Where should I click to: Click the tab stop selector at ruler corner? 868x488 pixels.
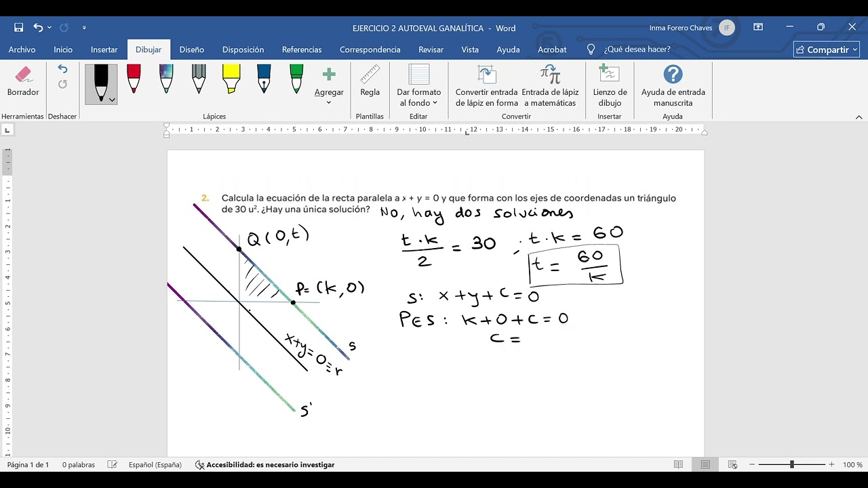coord(7,129)
